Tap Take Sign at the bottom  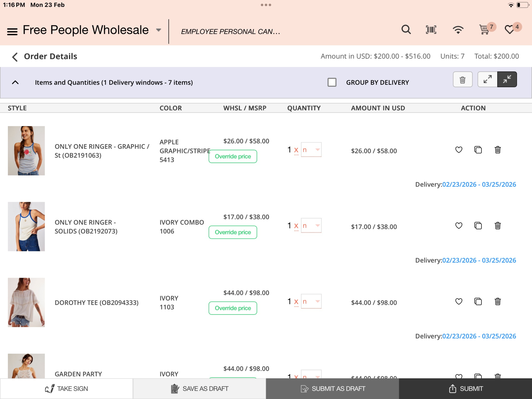[66, 388]
